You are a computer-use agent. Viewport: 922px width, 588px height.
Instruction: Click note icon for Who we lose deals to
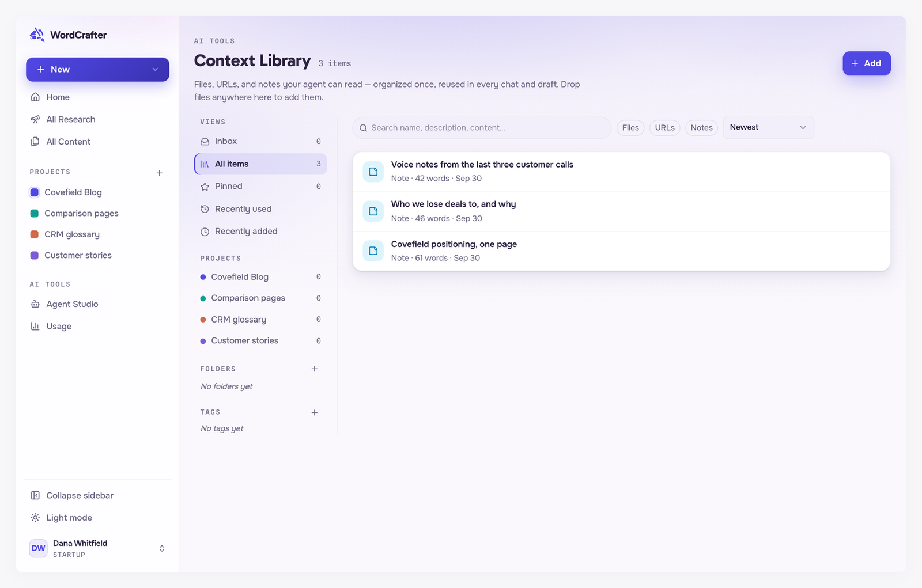pyautogui.click(x=373, y=211)
